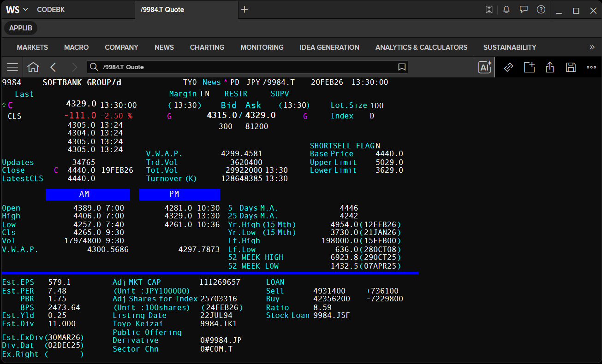Image resolution: width=602 pixels, height=364 pixels.
Task: Go to the home page icon
Action: [33, 67]
